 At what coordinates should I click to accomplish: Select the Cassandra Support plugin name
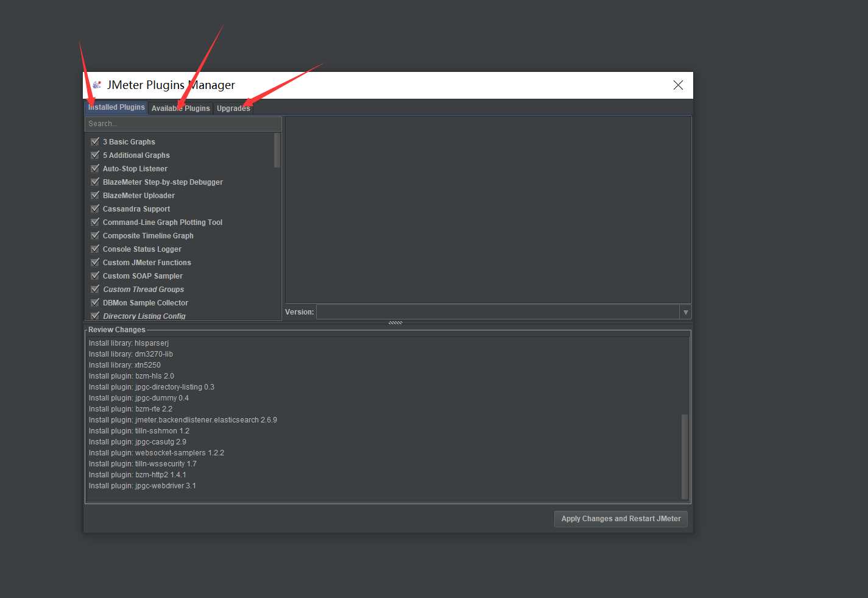tap(136, 209)
